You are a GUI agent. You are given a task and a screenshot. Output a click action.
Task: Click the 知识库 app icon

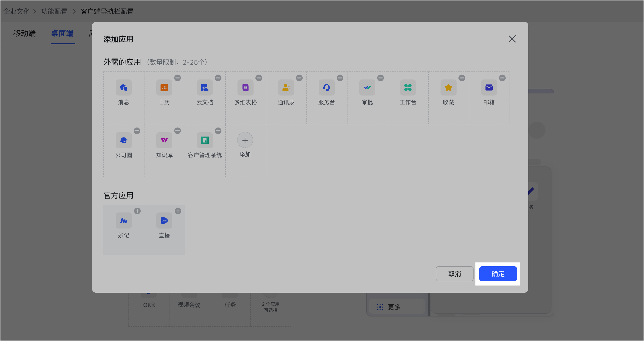click(164, 140)
